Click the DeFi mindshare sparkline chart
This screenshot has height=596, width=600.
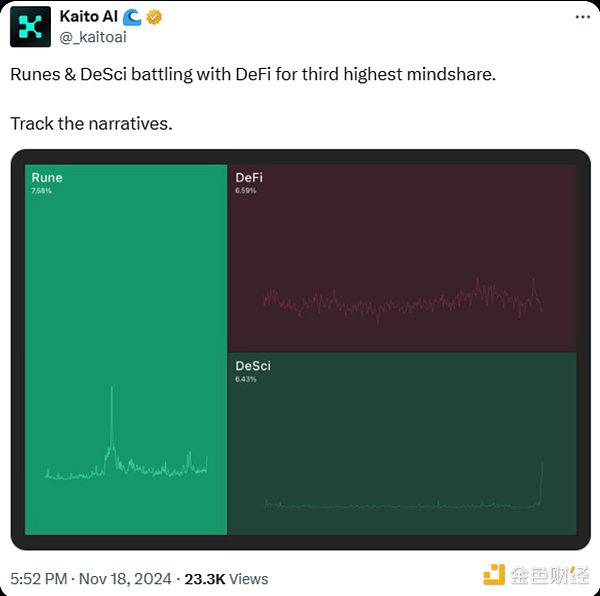coord(403,301)
